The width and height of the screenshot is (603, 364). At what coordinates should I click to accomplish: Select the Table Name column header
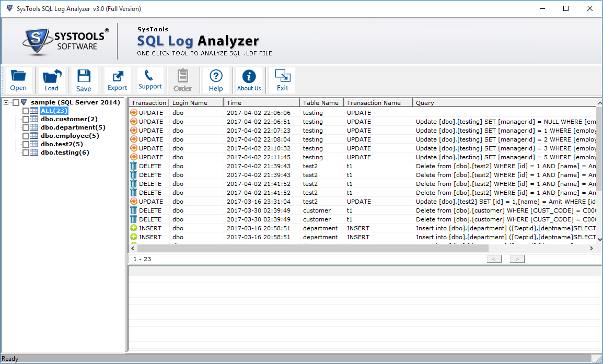(x=320, y=102)
